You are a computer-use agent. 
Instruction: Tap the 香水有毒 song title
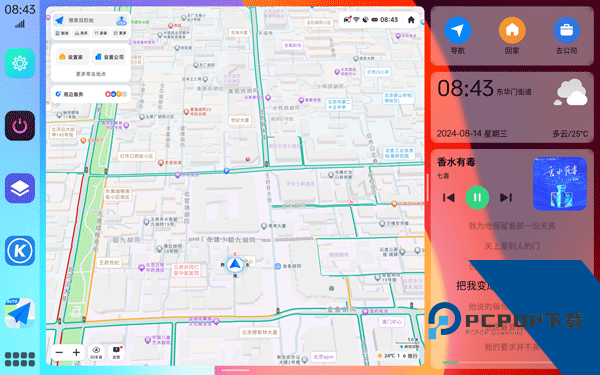456,162
